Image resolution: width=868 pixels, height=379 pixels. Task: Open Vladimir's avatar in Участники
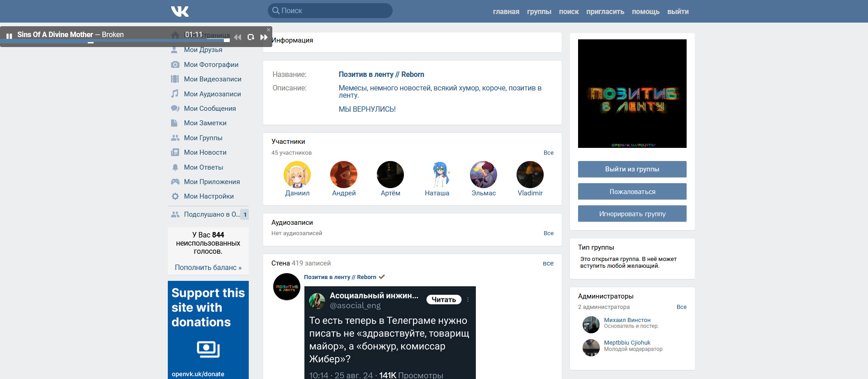coord(530,175)
